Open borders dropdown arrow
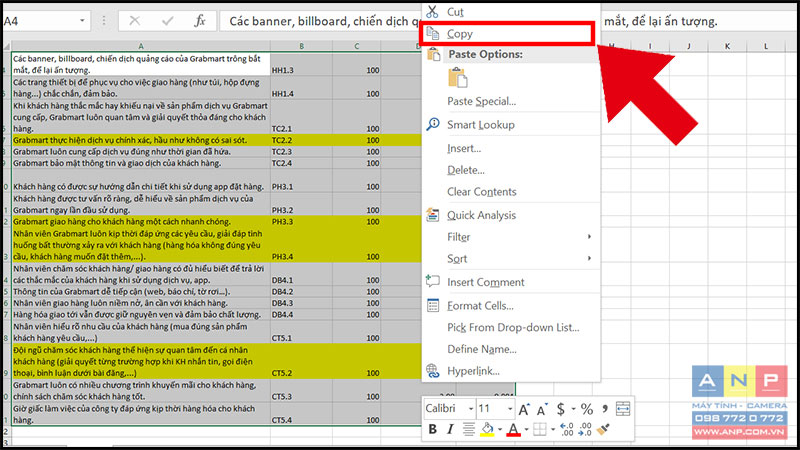Image resolution: width=800 pixels, height=450 pixels. click(553, 430)
